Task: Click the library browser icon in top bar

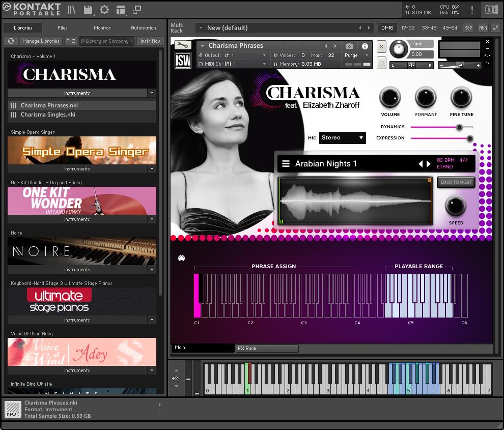Action: click(72, 10)
